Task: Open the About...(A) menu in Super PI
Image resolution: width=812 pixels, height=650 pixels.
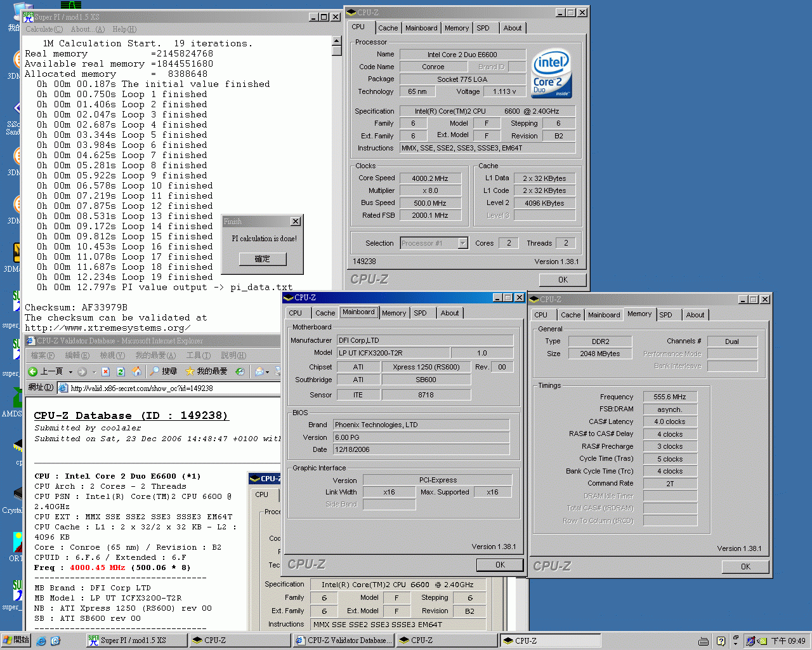Action: tap(88, 29)
